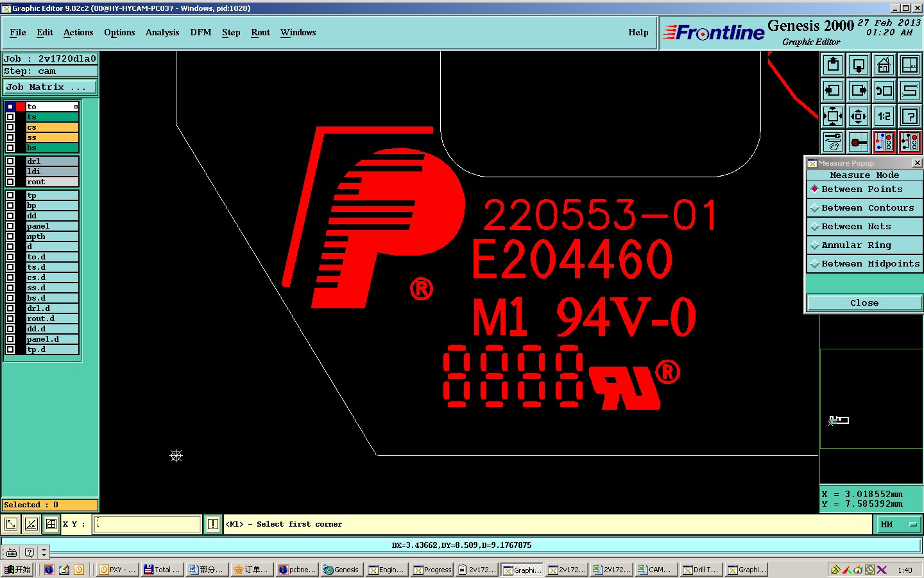Select the orange cs layer row

point(53,127)
